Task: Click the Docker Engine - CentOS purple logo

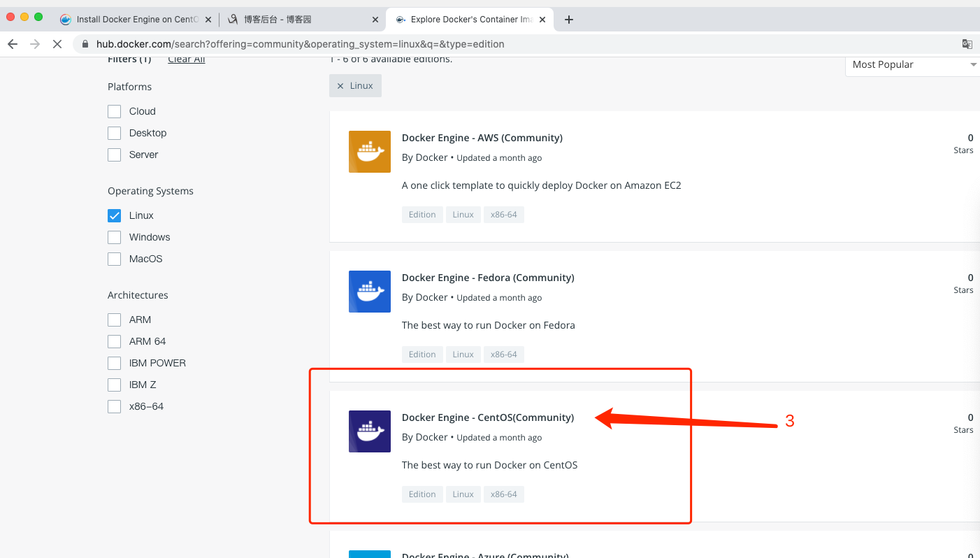Action: pos(370,431)
